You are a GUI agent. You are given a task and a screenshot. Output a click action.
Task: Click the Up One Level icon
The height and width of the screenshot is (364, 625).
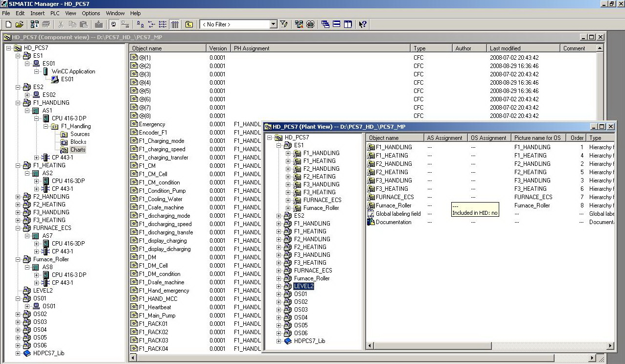189,24
